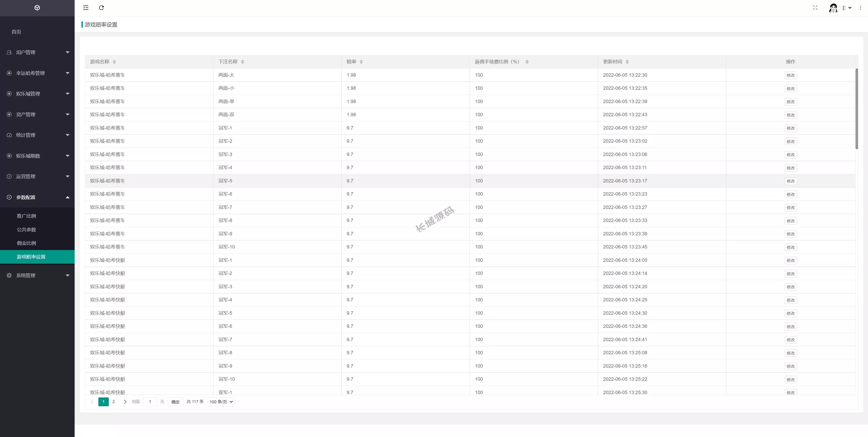The width and height of the screenshot is (868, 437).
Task: Click the 娱乐城管理 coin icon
Action: pyautogui.click(x=9, y=94)
